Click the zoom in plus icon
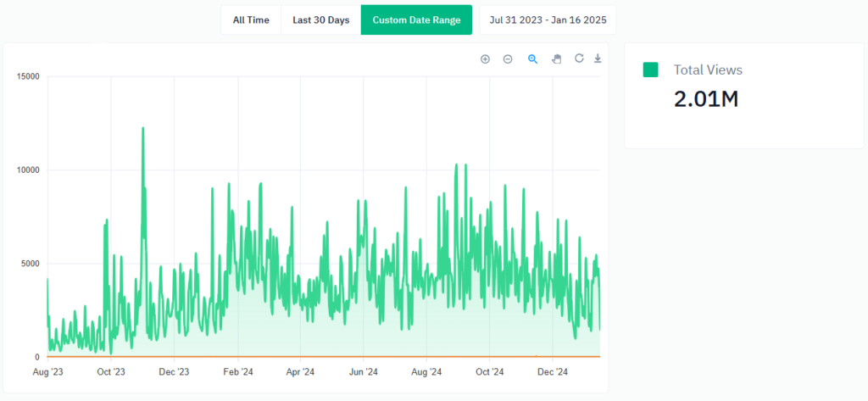 pyautogui.click(x=485, y=58)
